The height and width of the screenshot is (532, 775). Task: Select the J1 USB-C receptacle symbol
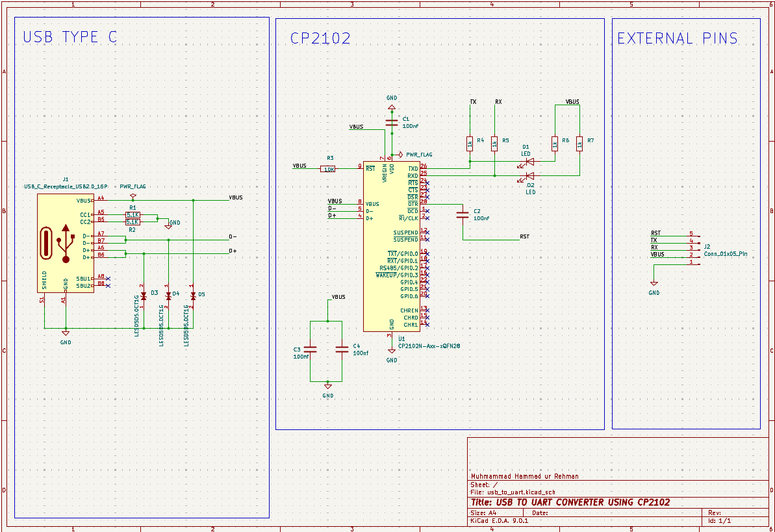(66, 243)
